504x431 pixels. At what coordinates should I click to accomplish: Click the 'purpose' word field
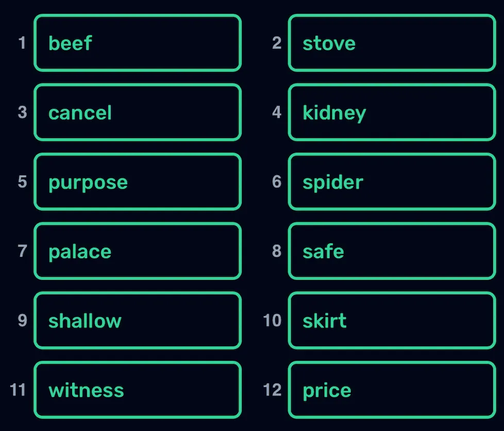coord(138,181)
